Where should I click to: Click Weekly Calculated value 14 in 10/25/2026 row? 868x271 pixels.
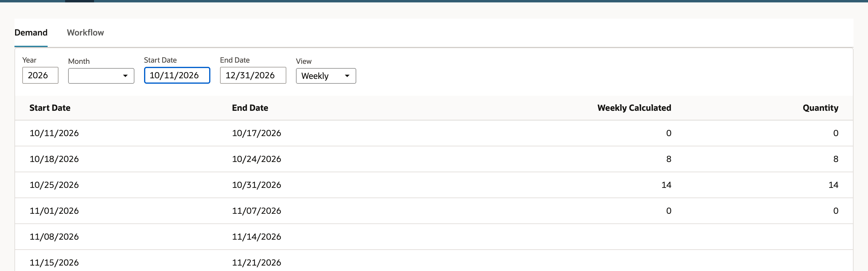[x=666, y=185]
